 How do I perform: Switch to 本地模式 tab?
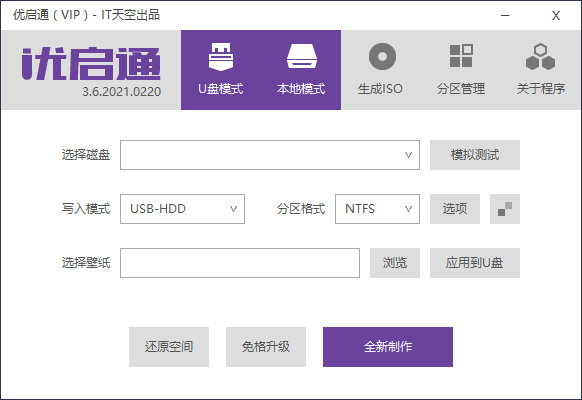tap(301, 70)
